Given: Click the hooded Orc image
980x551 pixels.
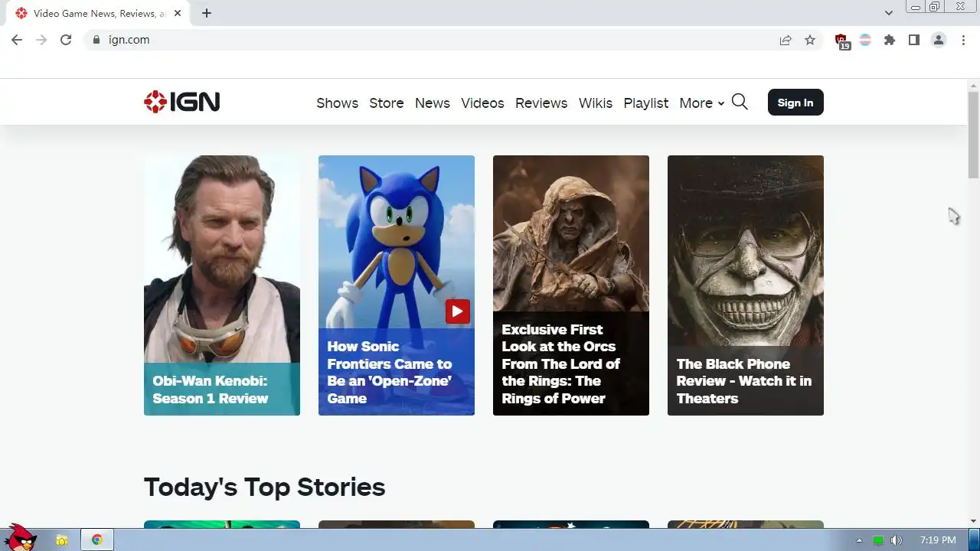Looking at the screenshot, I should click(x=571, y=233).
